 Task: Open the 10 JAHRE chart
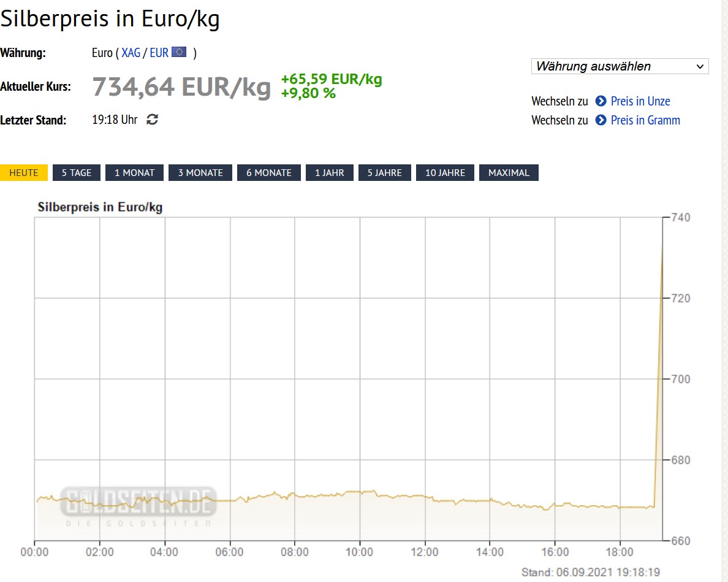click(446, 172)
